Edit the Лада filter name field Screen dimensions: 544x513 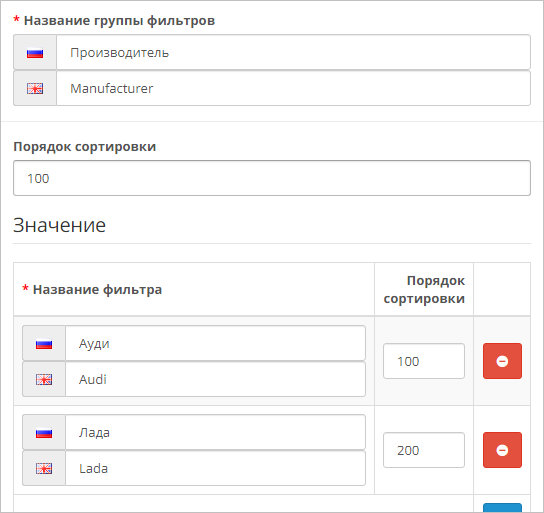(215, 432)
